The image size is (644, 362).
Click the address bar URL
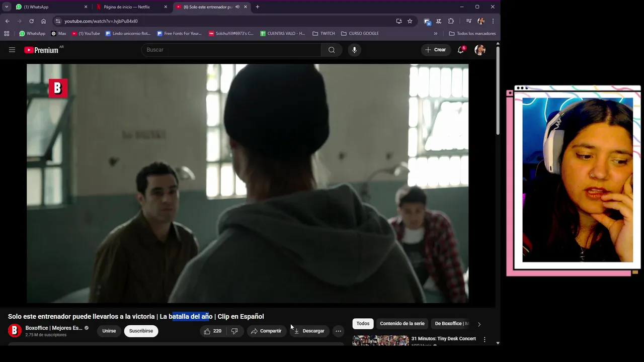tap(101, 21)
